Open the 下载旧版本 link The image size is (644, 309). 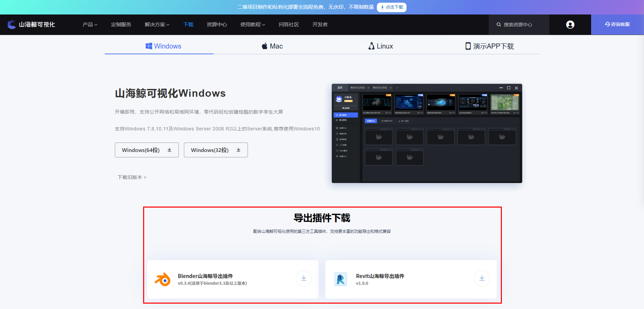(132, 177)
